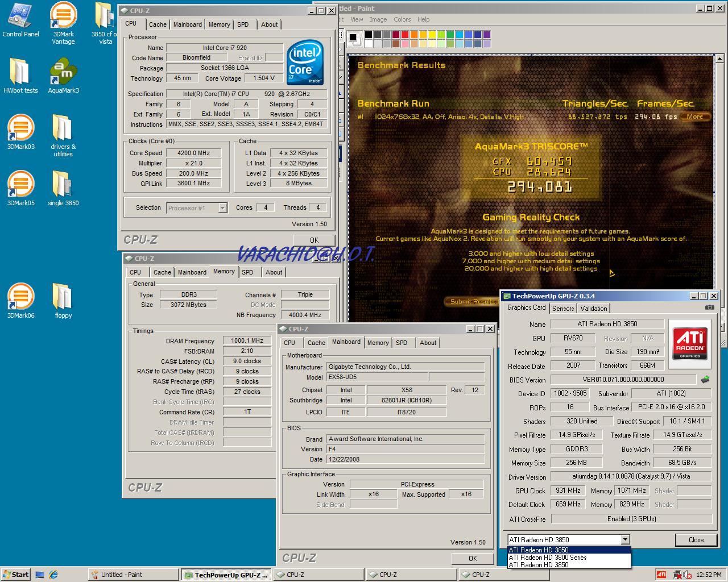The width and height of the screenshot is (728, 582).
Task: Click the Core Speed 4200.0 MHz value
Action: point(193,153)
